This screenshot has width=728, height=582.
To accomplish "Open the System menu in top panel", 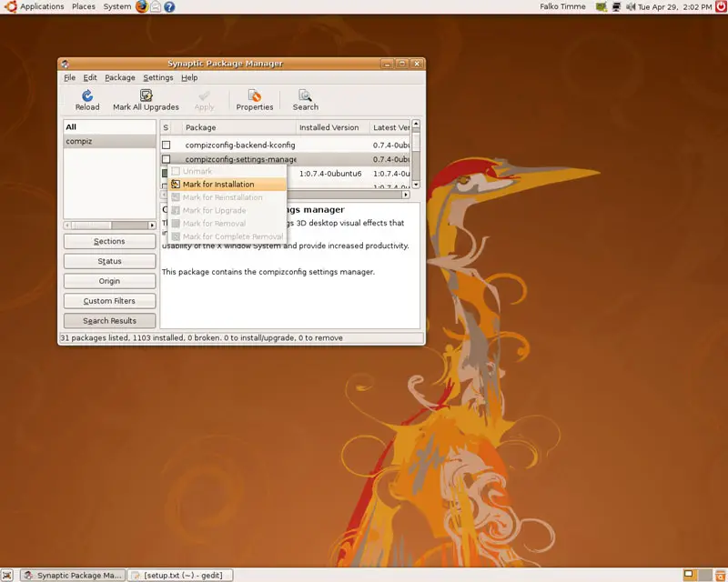I will (117, 6).
